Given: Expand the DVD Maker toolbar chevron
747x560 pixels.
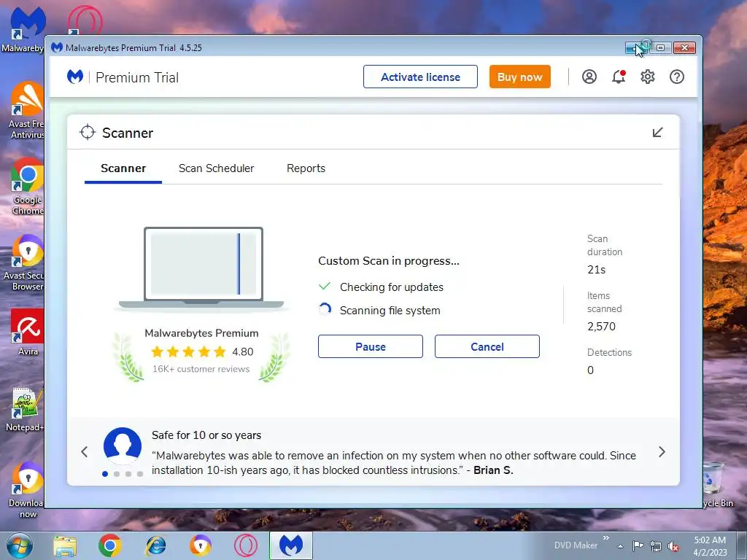Looking at the screenshot, I should (606, 537).
